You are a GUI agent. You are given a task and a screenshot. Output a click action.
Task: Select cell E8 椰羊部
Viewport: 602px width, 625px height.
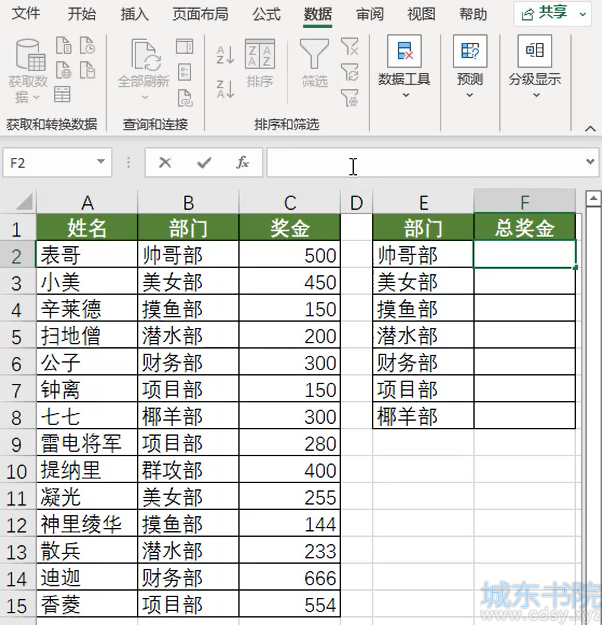pyautogui.click(x=423, y=416)
